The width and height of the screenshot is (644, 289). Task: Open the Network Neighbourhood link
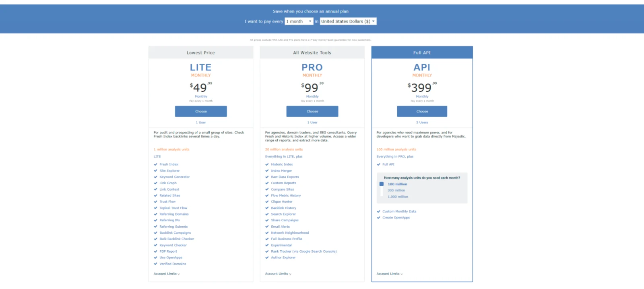pos(290,233)
